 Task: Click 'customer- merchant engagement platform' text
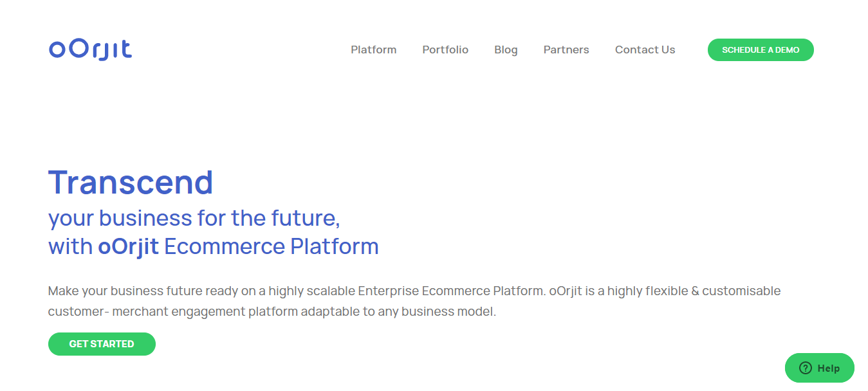(x=173, y=312)
